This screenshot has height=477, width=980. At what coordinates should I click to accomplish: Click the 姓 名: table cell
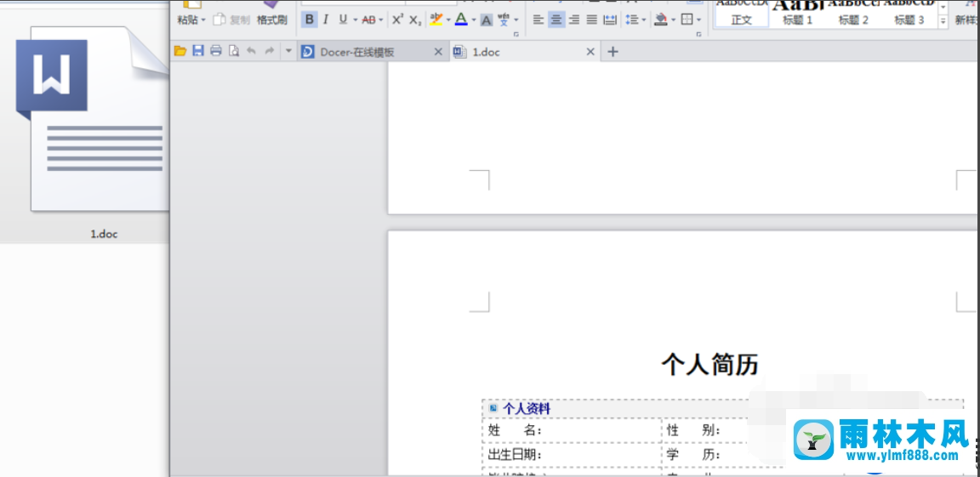point(572,430)
